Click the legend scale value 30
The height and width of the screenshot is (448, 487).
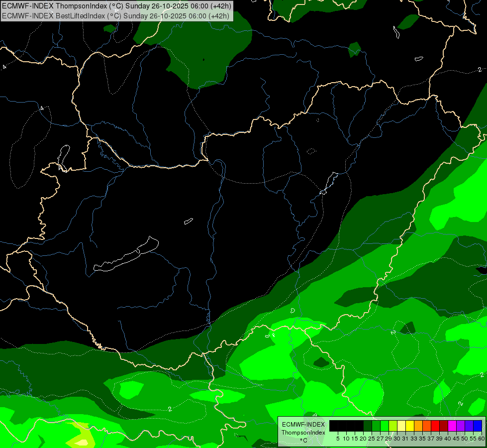(x=397, y=439)
